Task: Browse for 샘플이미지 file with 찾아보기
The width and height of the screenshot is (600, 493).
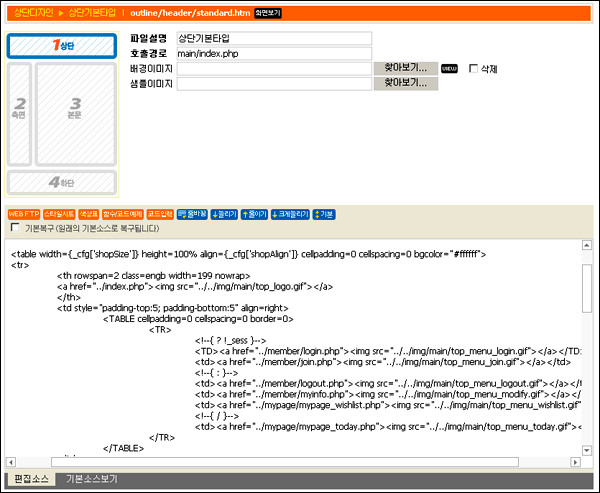Action: pos(406,83)
